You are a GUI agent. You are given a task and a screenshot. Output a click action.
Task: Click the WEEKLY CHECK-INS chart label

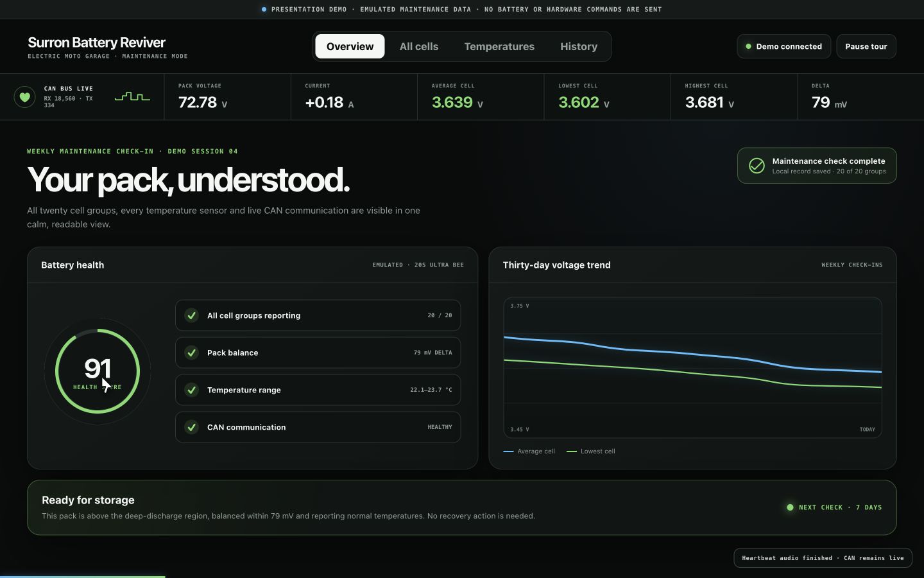851,265
